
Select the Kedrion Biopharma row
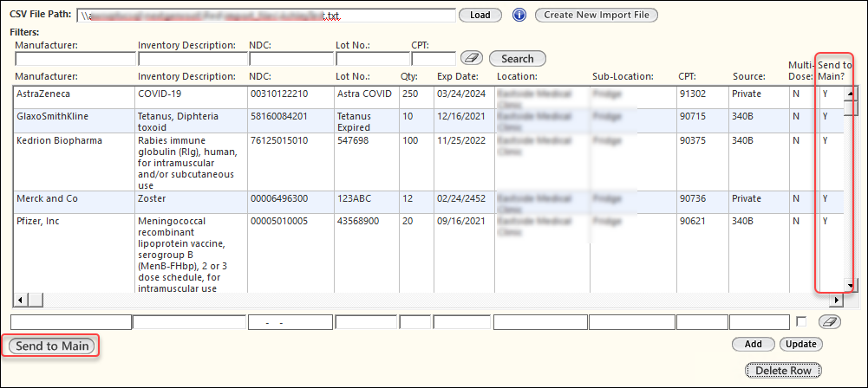coord(427,162)
